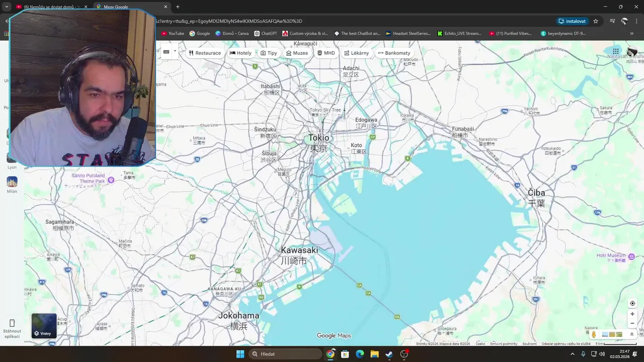Viewport: 644px width, 362px height.
Task: Open the Google bookmark
Action: [x=200, y=33]
